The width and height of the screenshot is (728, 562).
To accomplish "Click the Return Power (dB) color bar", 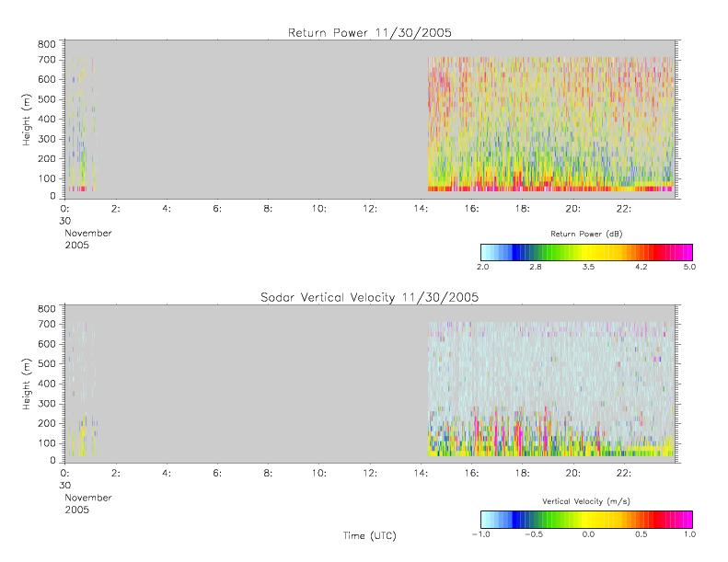I will pos(586,252).
